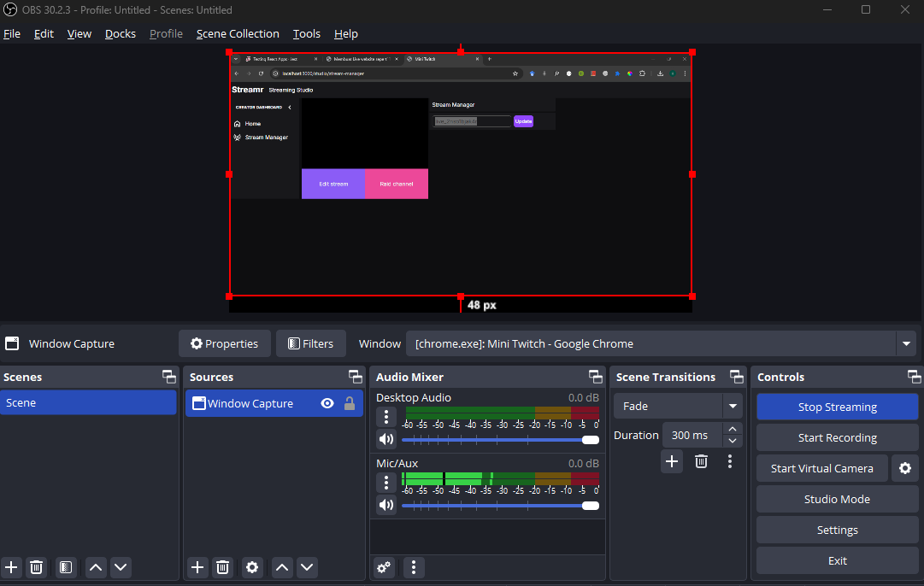Click the Start Recording button

(837, 437)
